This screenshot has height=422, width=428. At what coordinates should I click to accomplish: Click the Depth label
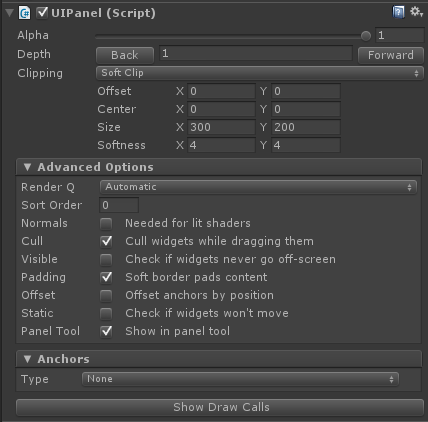click(34, 54)
